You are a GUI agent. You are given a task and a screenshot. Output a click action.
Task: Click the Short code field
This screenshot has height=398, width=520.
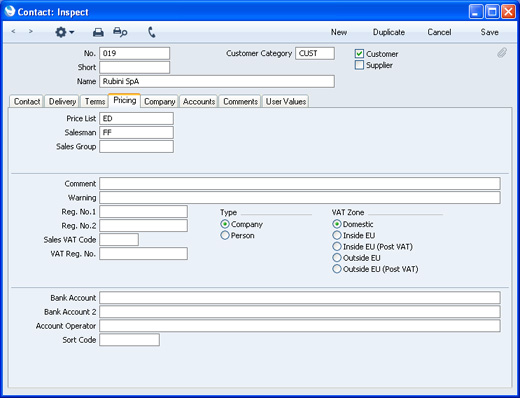[x=135, y=67]
